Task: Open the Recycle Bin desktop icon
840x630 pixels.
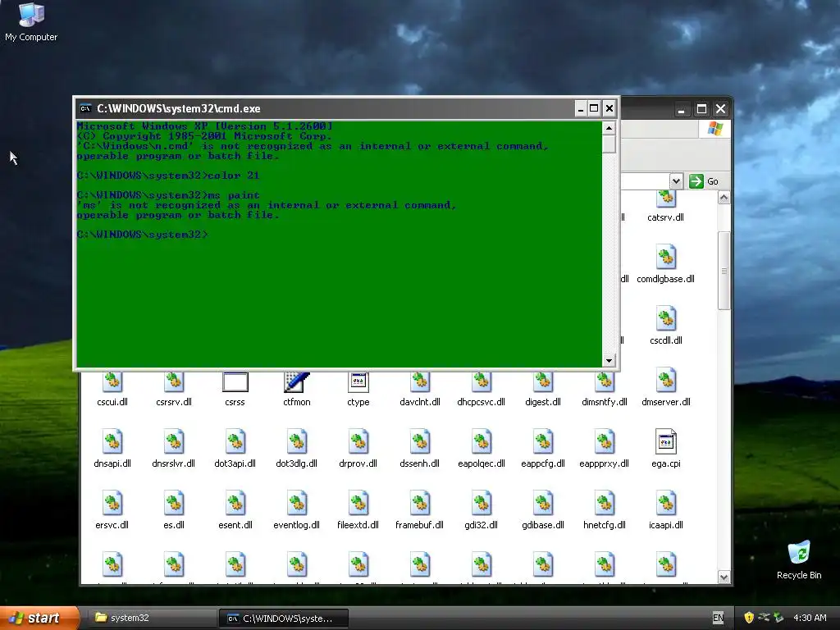Action: (799, 559)
